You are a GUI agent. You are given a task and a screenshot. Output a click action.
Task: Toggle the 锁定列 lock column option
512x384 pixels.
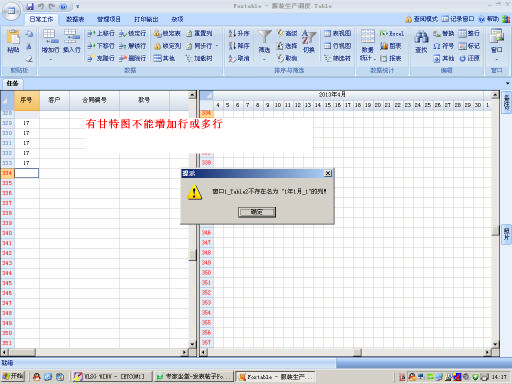click(168, 46)
